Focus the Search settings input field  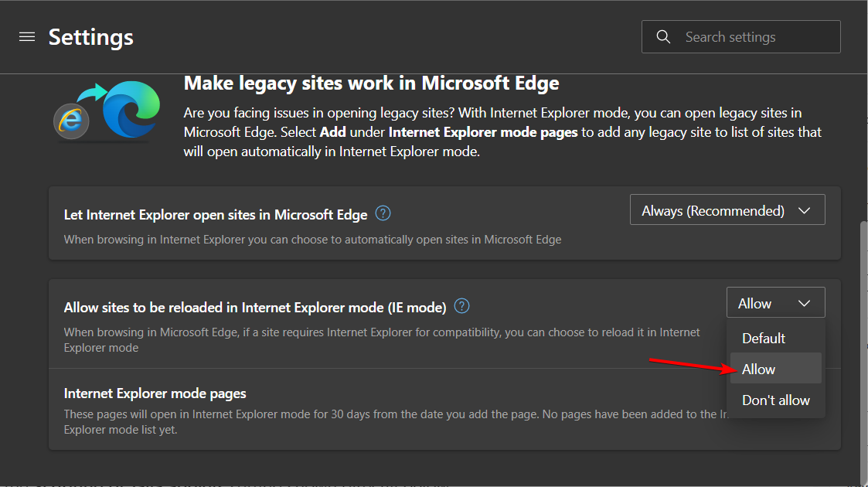[740, 37]
